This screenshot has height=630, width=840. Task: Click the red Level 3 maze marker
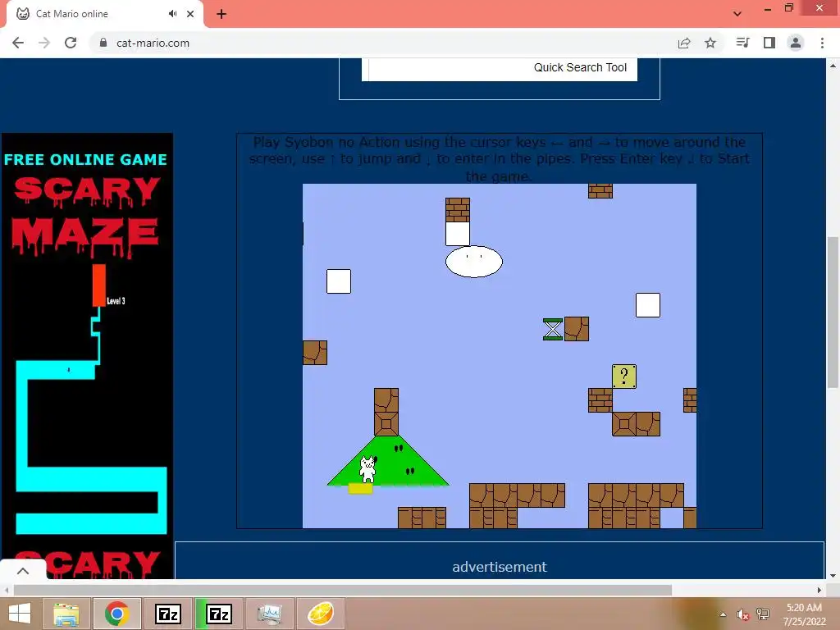click(98, 285)
